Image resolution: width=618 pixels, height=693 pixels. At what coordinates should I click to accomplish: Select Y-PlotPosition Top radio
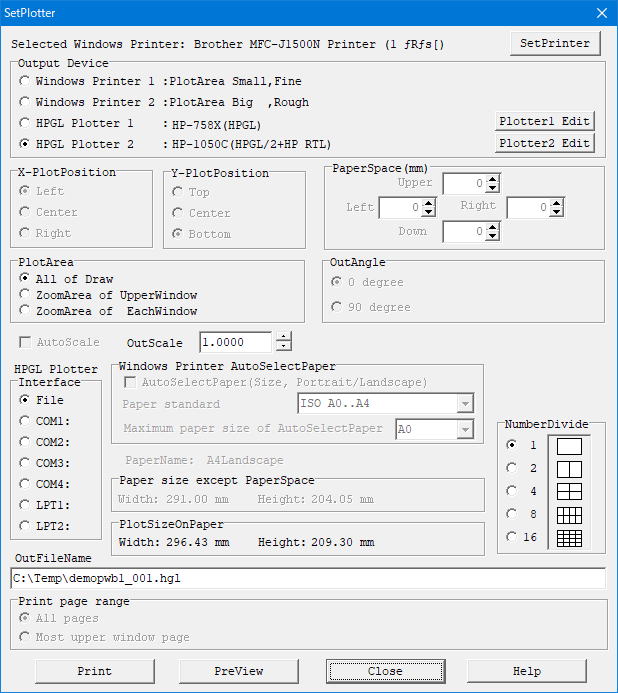click(178, 192)
